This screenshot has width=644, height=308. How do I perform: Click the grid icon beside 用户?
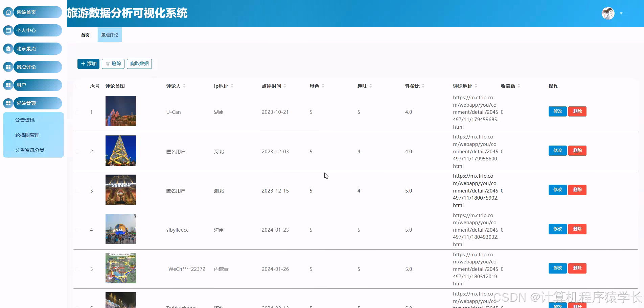pos(8,85)
